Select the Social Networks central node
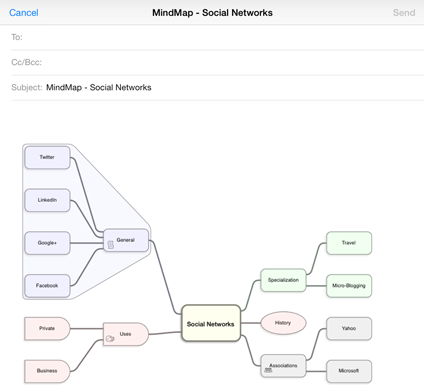 click(x=211, y=323)
